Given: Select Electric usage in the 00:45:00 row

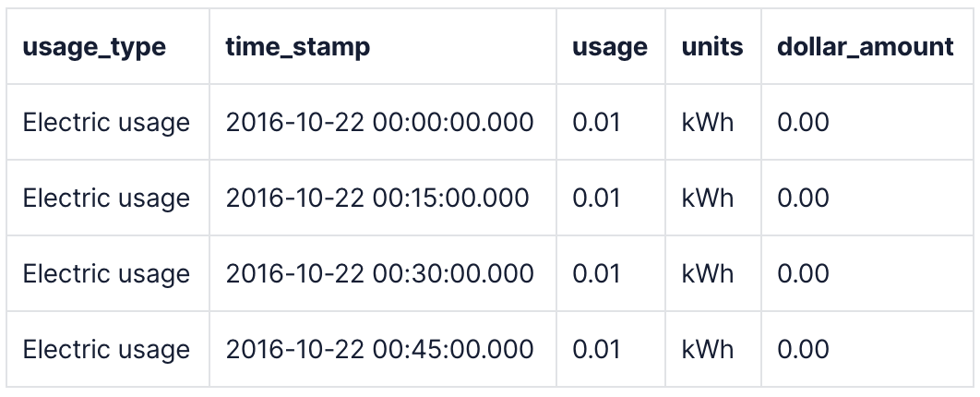Looking at the screenshot, I should coord(106,349).
